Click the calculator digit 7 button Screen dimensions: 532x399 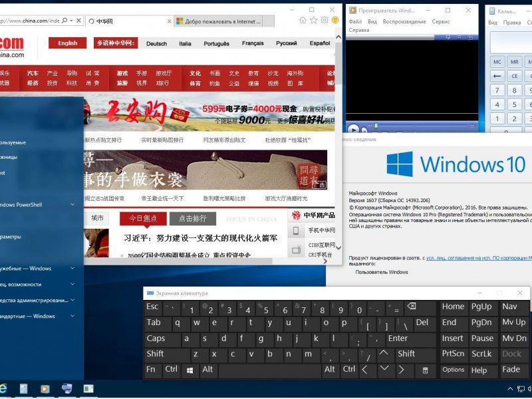coord(497,90)
